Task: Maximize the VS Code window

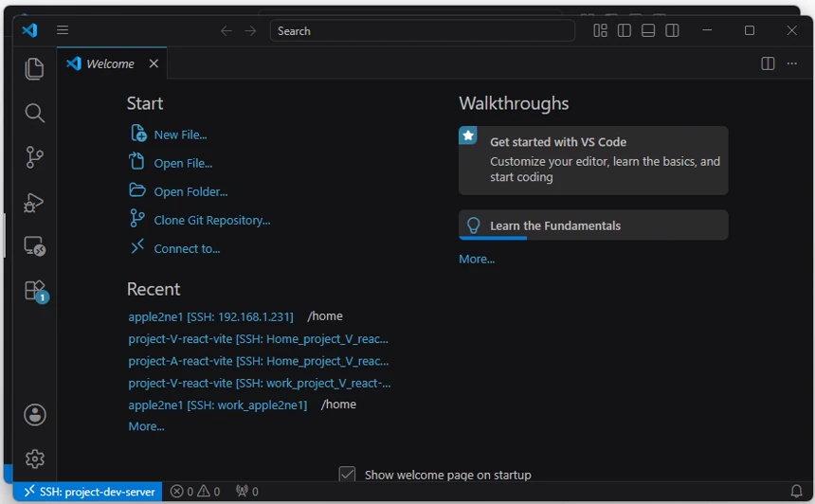Action: point(749,30)
